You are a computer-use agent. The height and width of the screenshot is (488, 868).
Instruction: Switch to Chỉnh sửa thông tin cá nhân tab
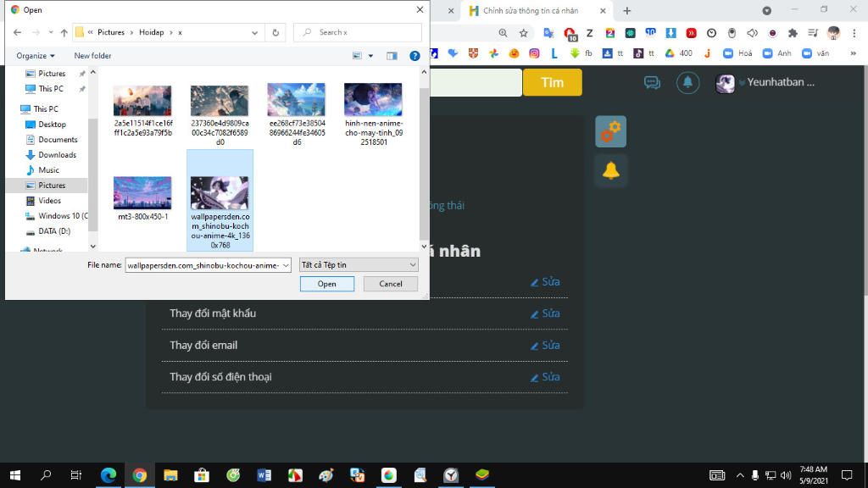(x=530, y=10)
